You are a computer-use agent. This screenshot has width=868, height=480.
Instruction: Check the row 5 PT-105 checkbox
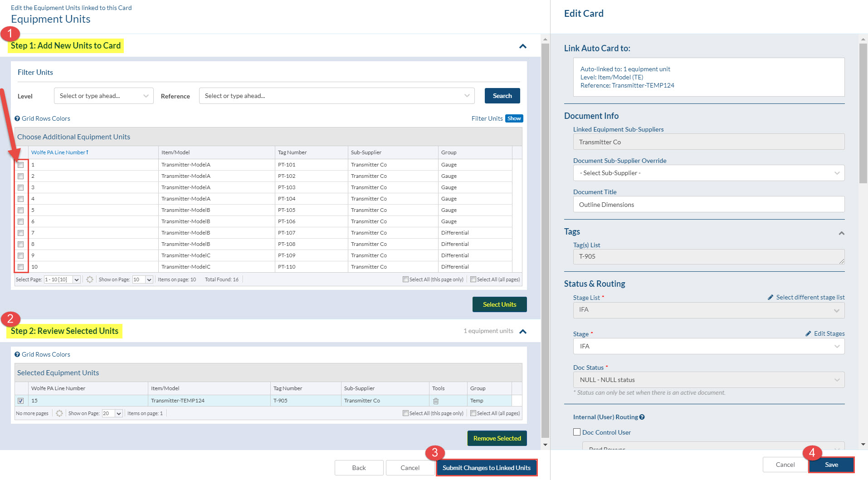[20, 210]
